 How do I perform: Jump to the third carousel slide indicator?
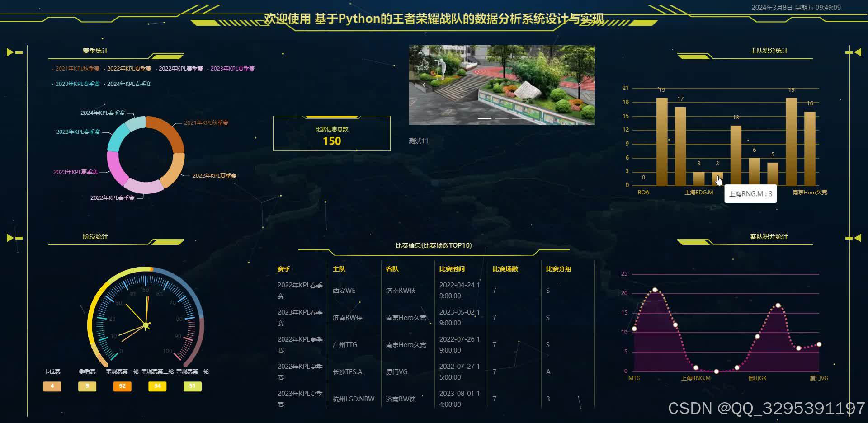pyautogui.click(x=519, y=118)
